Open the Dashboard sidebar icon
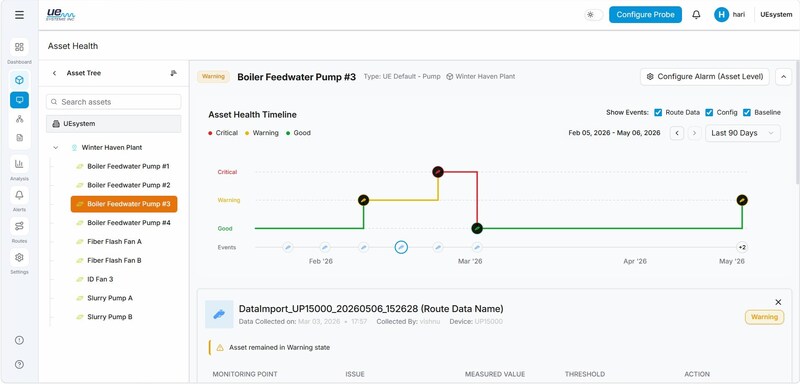This screenshot has height=384, width=800. pyautogui.click(x=19, y=47)
